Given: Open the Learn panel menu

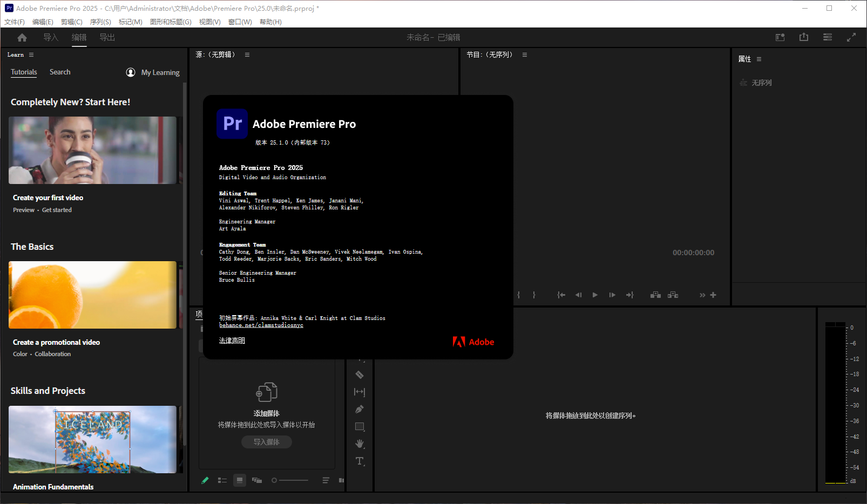Looking at the screenshot, I should [x=31, y=55].
